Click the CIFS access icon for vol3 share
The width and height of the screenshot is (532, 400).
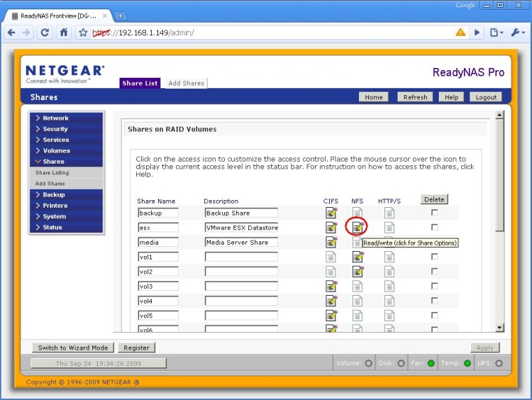tap(331, 286)
